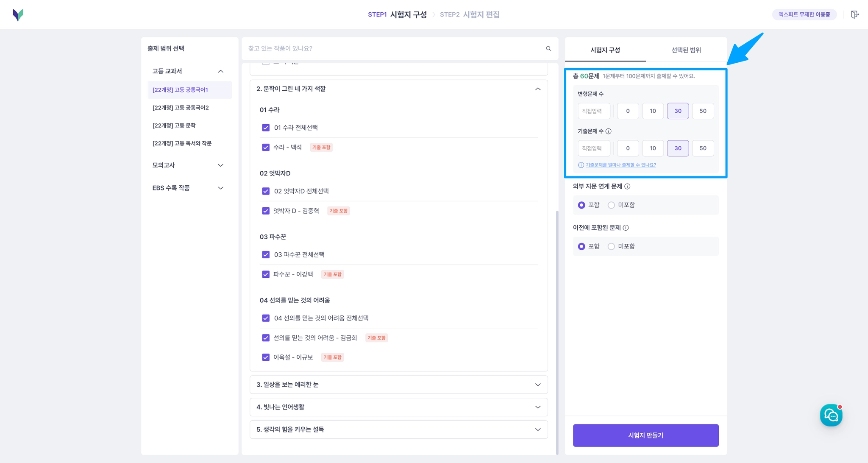Image resolution: width=868 pixels, height=463 pixels.
Task: Click the logo icon at top left
Action: (x=18, y=15)
